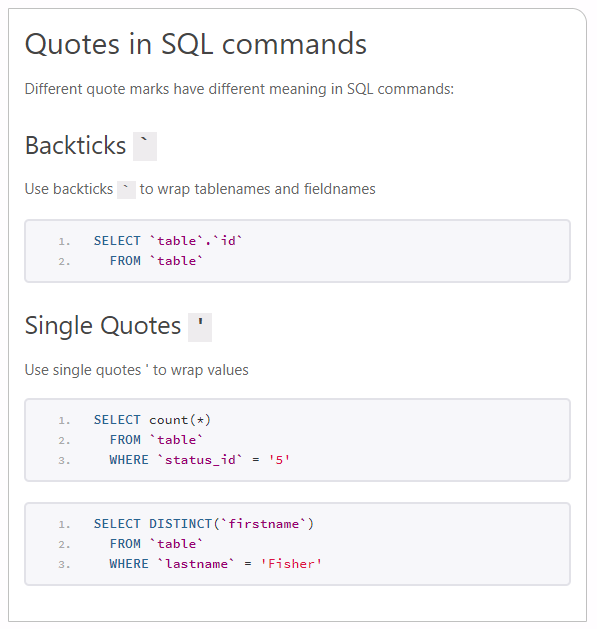Click DISTINCT keyword in the third code block
Viewport: 597px width, 629px height.
pos(180,524)
